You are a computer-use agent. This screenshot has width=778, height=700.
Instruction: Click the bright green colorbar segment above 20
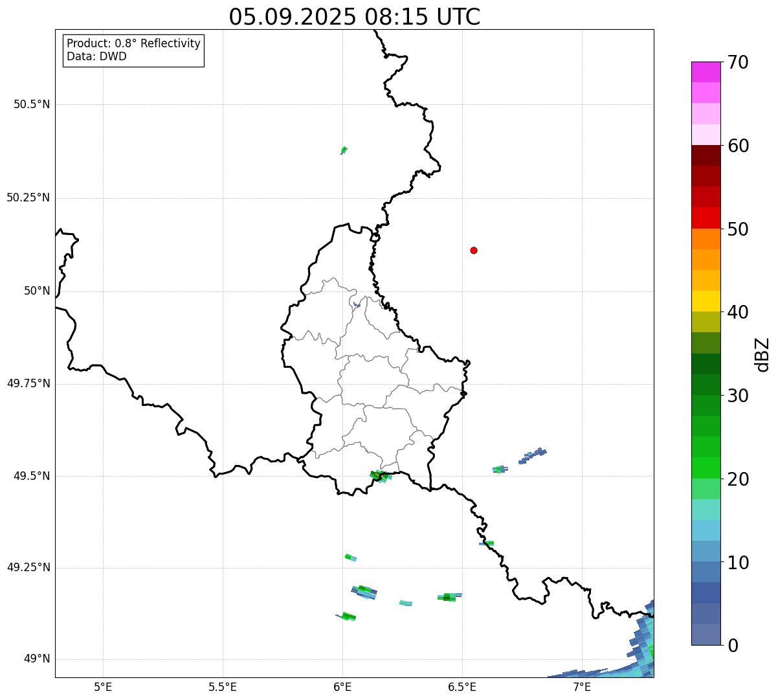tap(706, 468)
